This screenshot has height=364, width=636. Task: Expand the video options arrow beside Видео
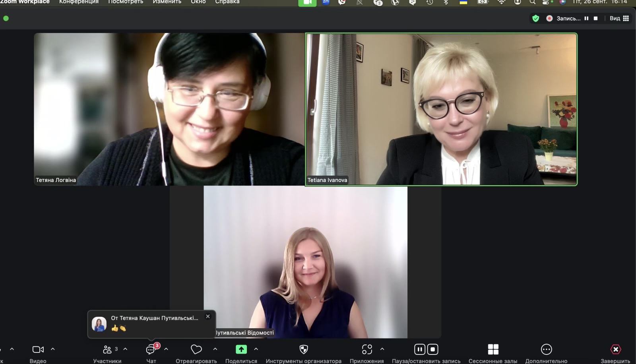coord(53,349)
